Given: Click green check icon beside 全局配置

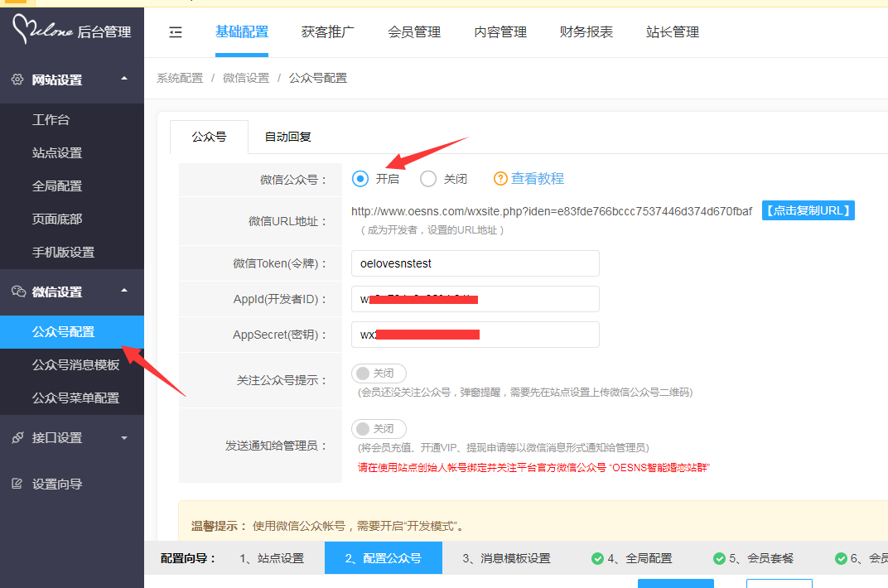Looking at the screenshot, I should click(x=597, y=558).
